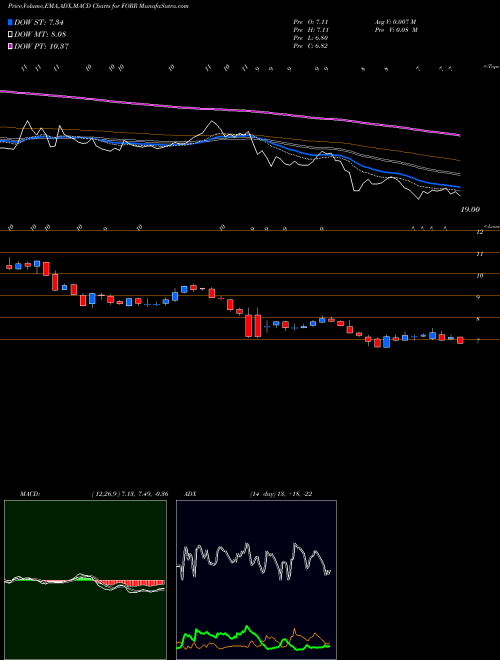500x660 pixels.
Task: Click the last red candlestick near 7
Action: pyautogui.click(x=460, y=340)
